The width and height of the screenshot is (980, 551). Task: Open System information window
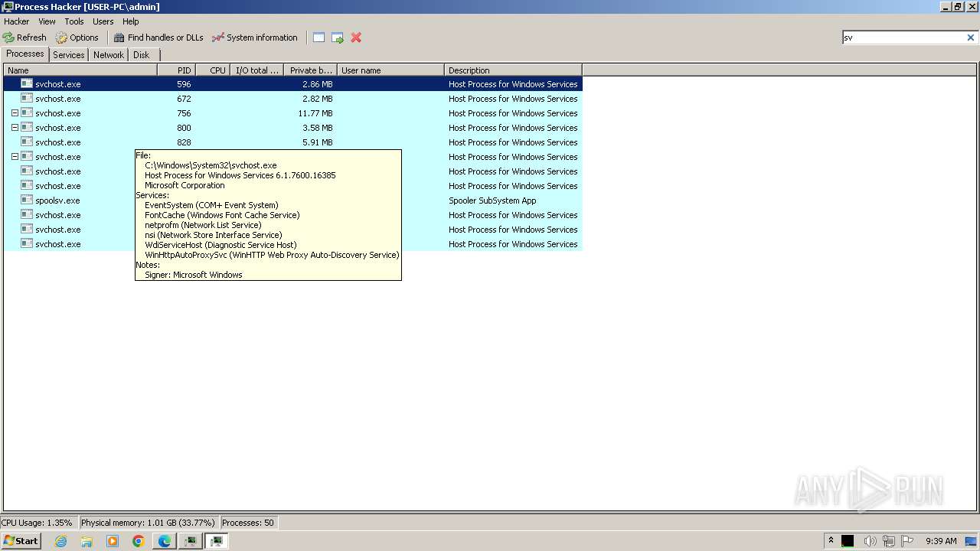click(254, 37)
